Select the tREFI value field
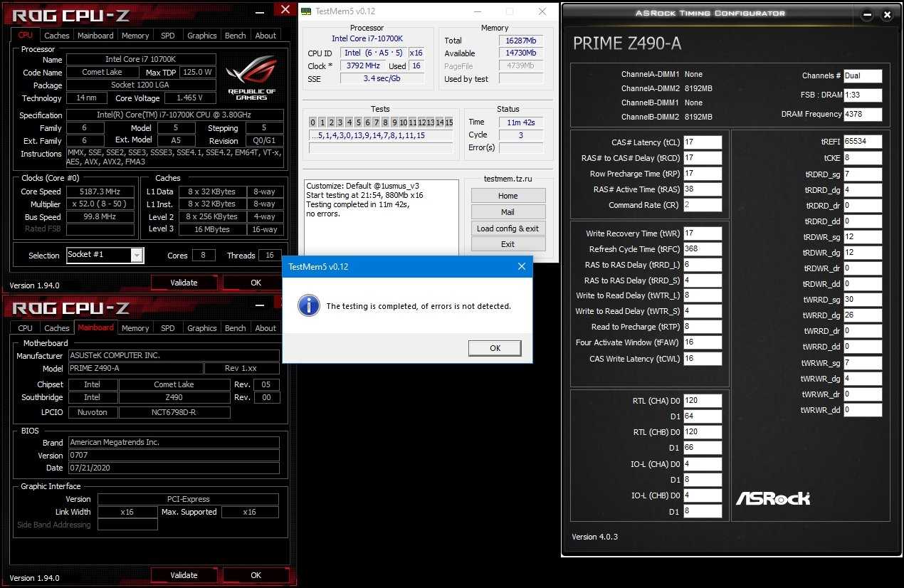This screenshot has height=588, width=904. coord(863,142)
